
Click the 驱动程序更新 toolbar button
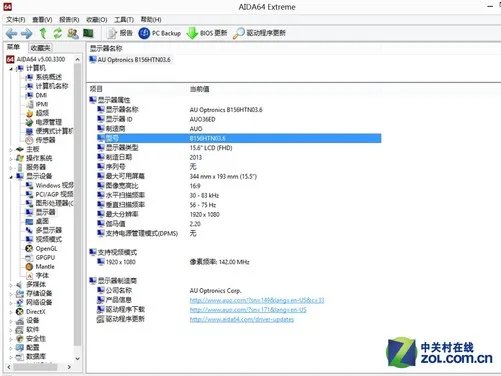pyautogui.click(x=259, y=33)
